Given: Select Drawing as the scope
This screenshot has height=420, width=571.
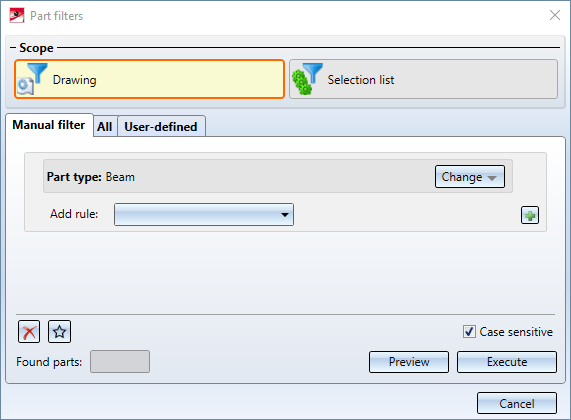Looking at the screenshot, I should click(x=149, y=79).
